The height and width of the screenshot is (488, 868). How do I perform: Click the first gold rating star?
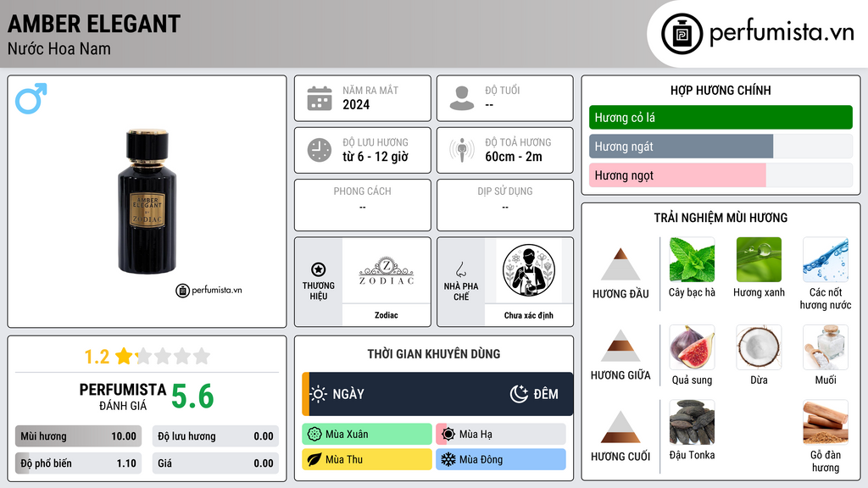[x=124, y=356]
